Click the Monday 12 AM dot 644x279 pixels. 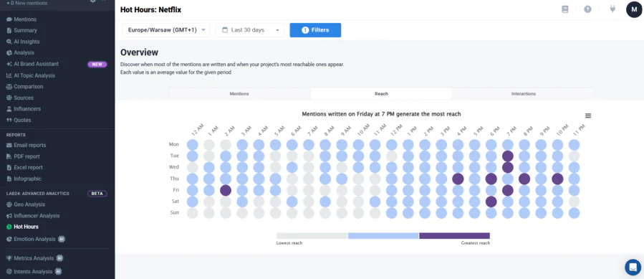[x=192, y=145]
